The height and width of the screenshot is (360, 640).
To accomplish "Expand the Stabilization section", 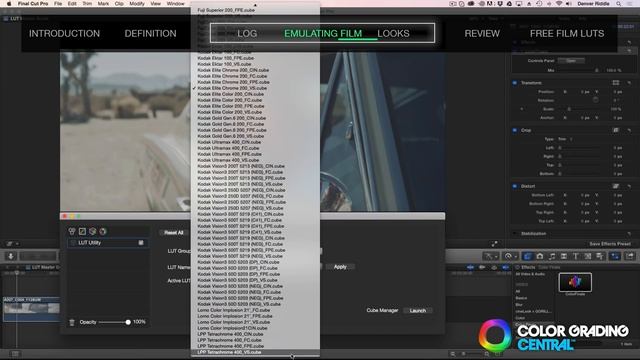I will pos(515,233).
